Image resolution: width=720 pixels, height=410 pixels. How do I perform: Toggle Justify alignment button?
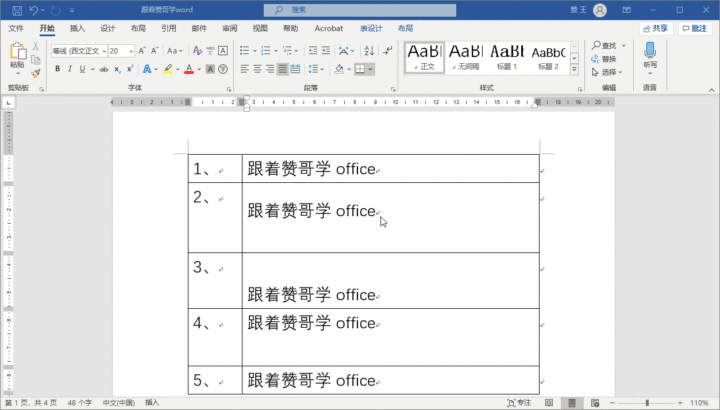(283, 69)
